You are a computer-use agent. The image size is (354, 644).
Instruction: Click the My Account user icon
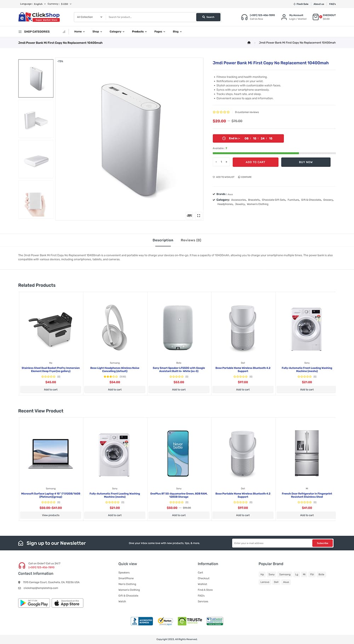click(284, 17)
